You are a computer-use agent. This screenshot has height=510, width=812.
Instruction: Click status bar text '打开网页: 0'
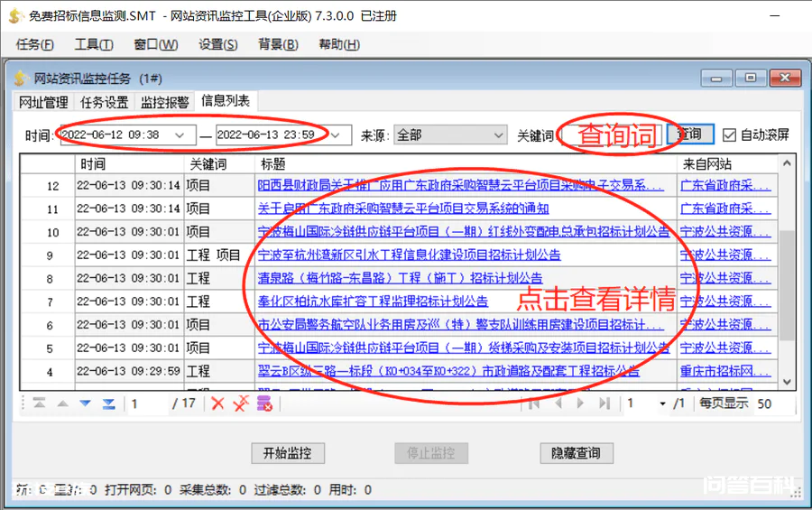click(138, 490)
